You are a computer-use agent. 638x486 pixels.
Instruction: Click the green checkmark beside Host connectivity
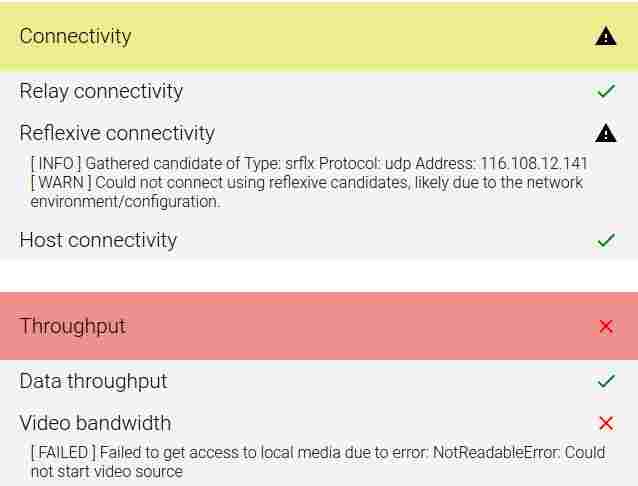pyautogui.click(x=606, y=240)
